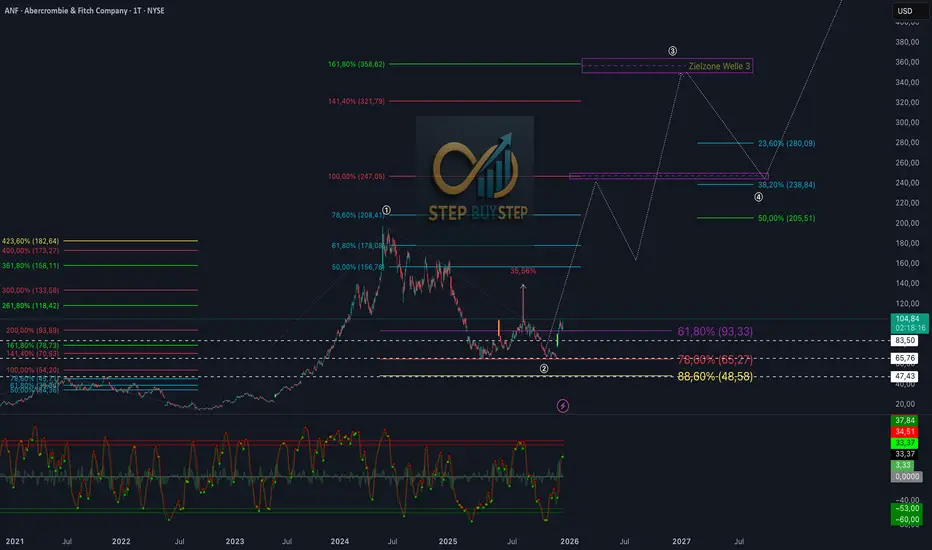Open the USD currency selector
932x550 pixels.
pyautogui.click(x=909, y=11)
